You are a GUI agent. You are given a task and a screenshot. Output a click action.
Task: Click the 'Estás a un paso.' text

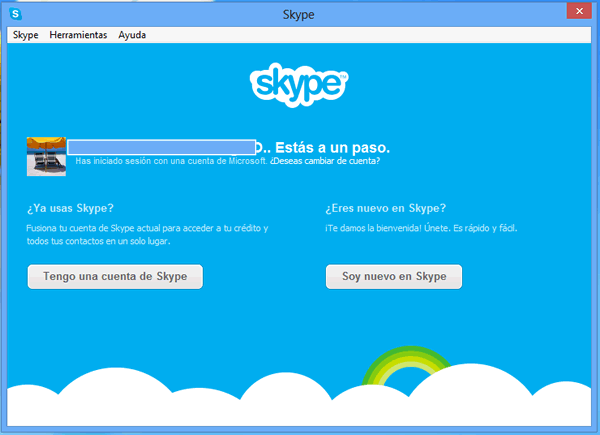click(x=332, y=147)
